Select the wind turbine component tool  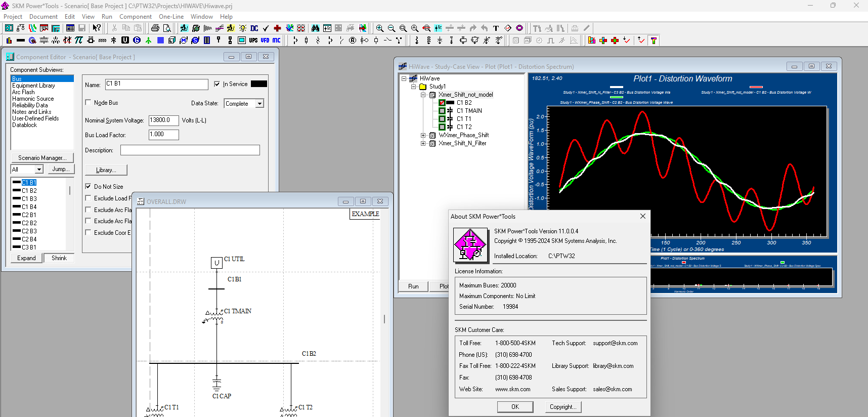pos(148,40)
